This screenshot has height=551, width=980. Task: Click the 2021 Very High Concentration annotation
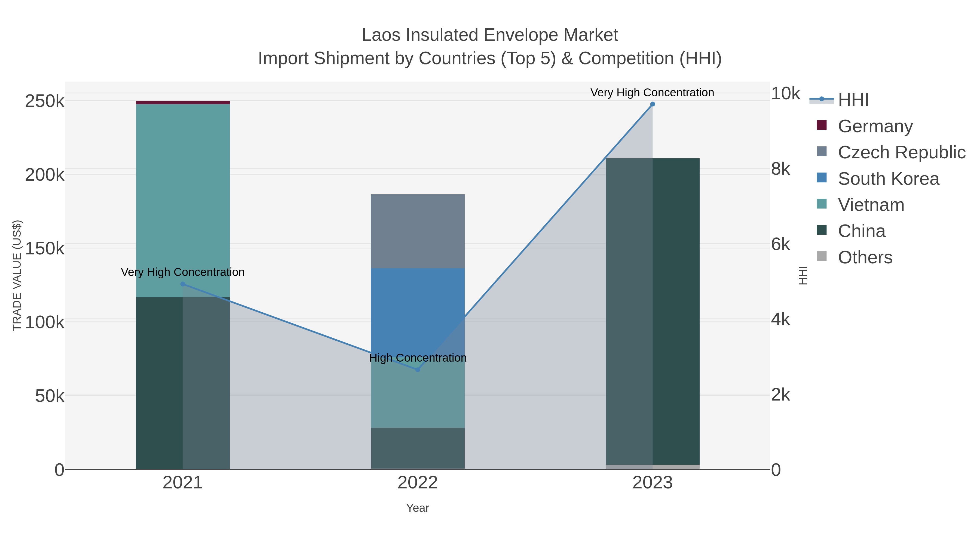(x=183, y=272)
